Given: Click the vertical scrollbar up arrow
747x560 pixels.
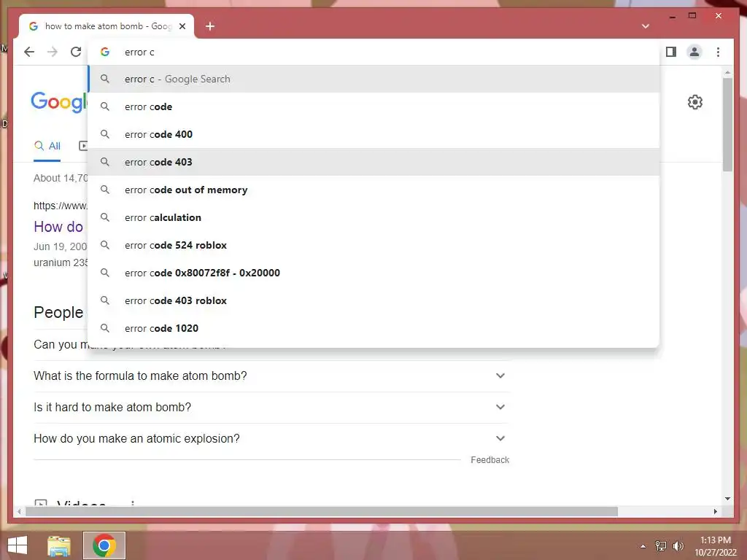Looking at the screenshot, I should tap(727, 73).
